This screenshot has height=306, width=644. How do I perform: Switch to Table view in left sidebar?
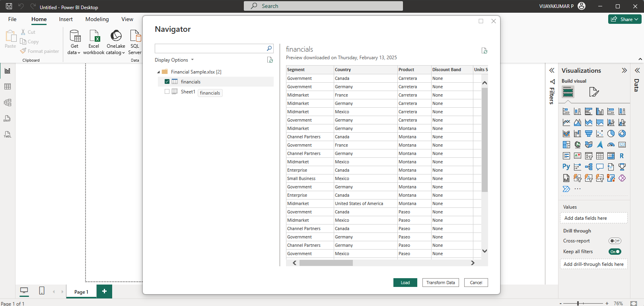pyautogui.click(x=8, y=87)
